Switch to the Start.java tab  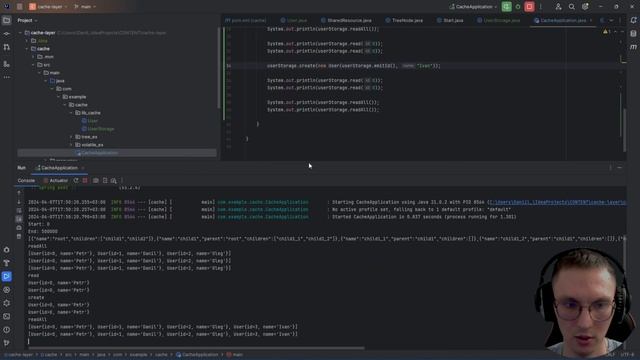pos(450,20)
